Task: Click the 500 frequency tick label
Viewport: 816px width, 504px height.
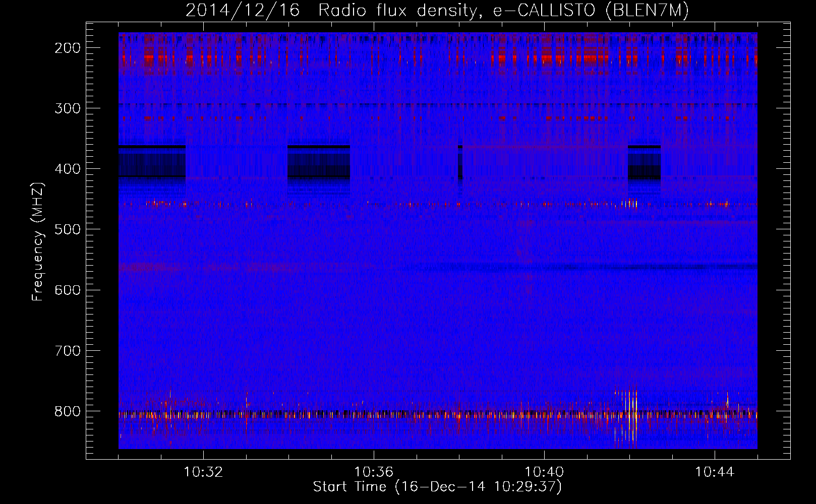Action: [67, 229]
